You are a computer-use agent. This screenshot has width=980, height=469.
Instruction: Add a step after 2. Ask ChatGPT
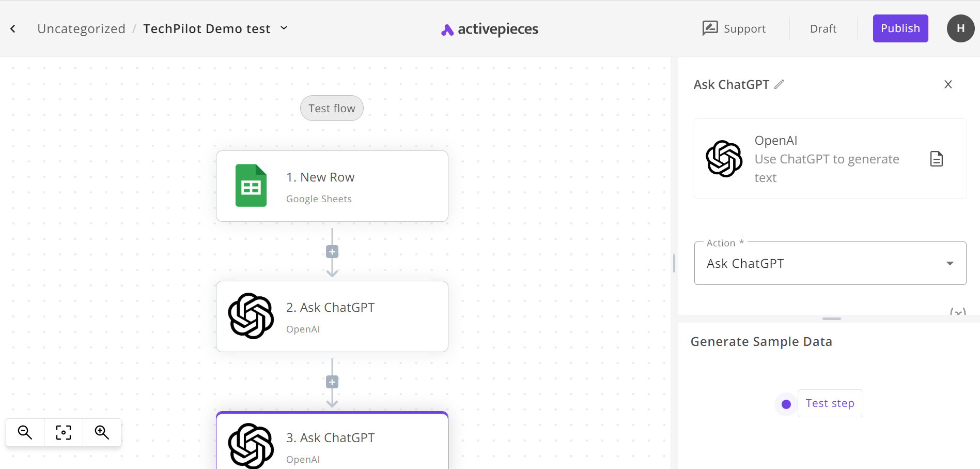click(332, 382)
